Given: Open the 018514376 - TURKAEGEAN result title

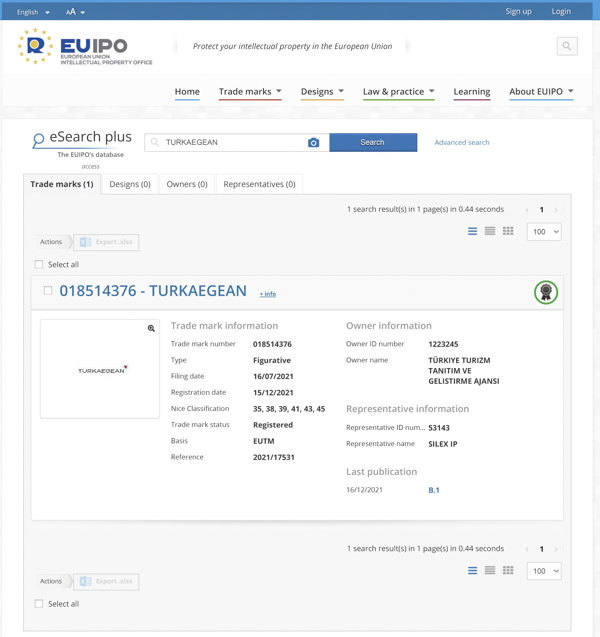Looking at the screenshot, I should pos(153,291).
